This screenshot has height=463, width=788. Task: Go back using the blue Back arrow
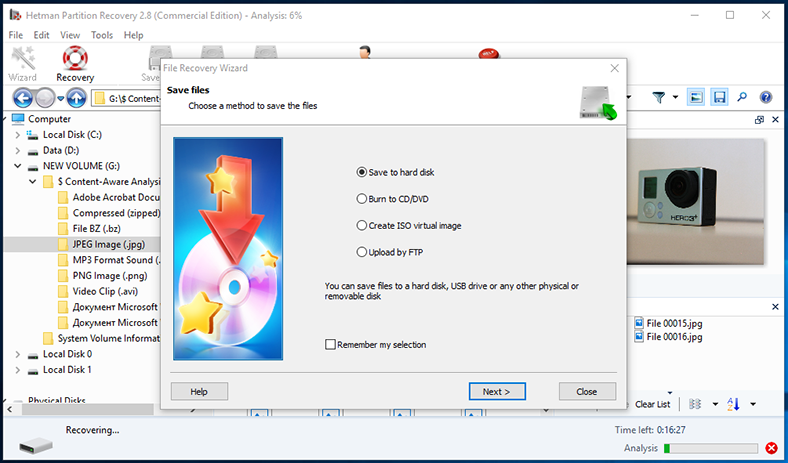click(23, 98)
